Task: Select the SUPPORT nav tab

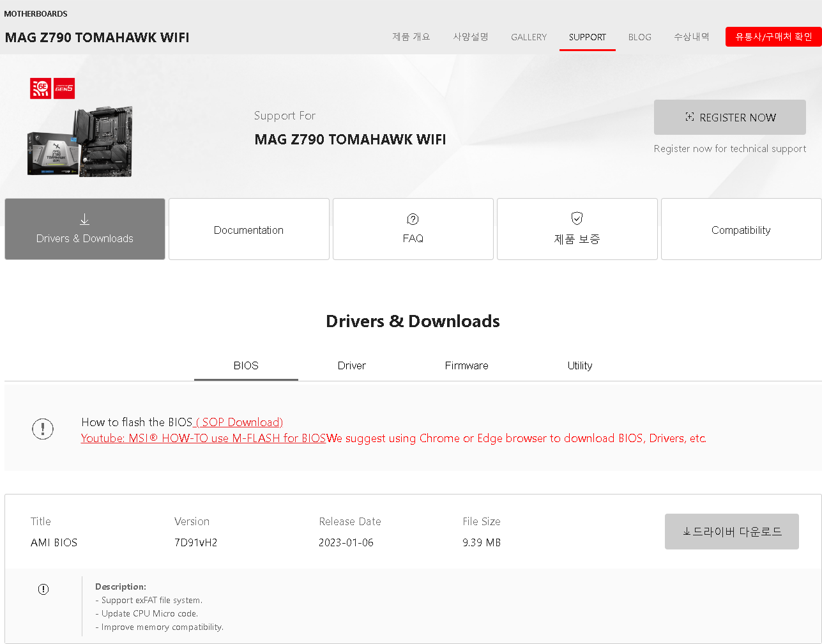Action: [588, 37]
